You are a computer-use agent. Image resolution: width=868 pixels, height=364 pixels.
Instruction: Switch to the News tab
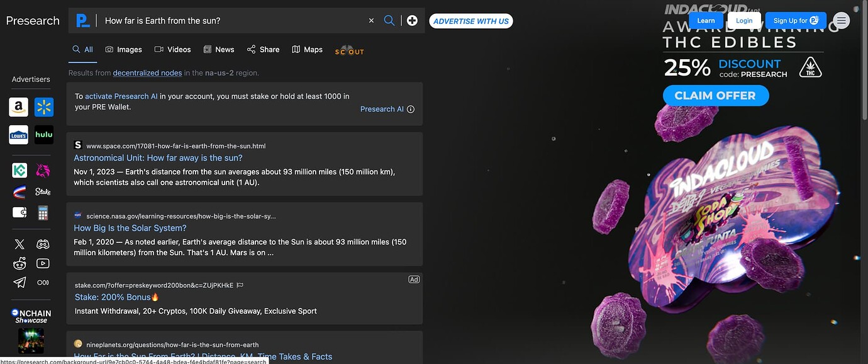218,50
